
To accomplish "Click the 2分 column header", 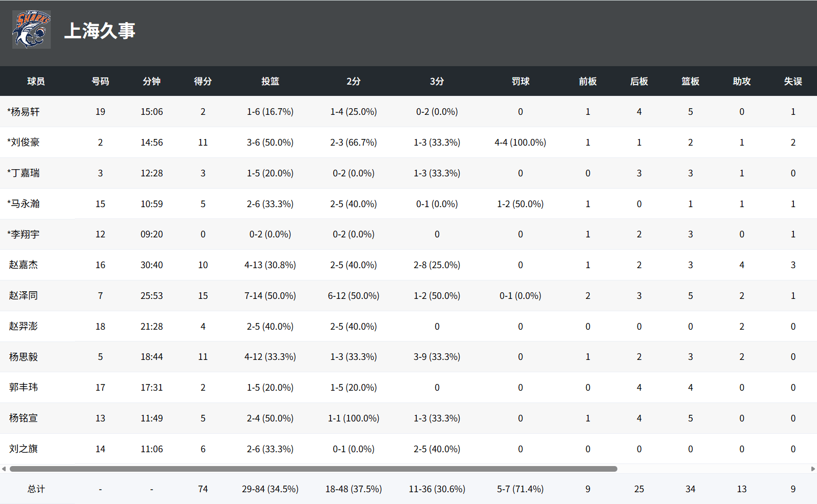I will click(x=354, y=82).
